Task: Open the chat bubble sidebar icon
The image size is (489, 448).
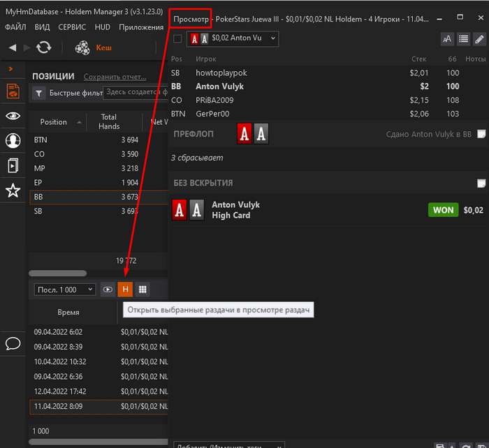Action: click(x=13, y=343)
